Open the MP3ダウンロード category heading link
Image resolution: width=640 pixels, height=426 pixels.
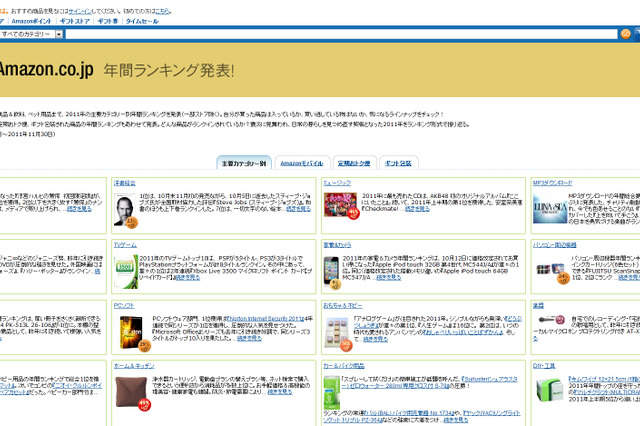(552, 183)
